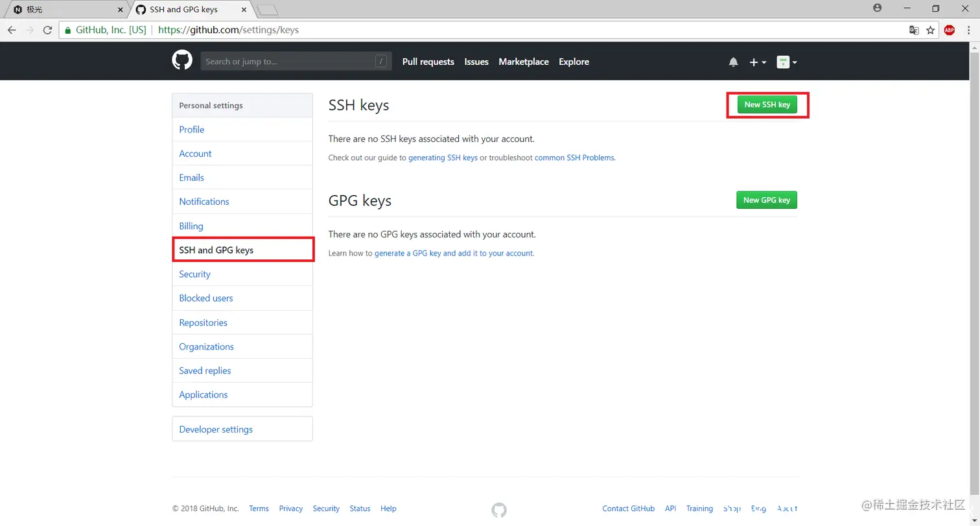
Task: Open Profile settings in sidebar
Action: (242, 130)
